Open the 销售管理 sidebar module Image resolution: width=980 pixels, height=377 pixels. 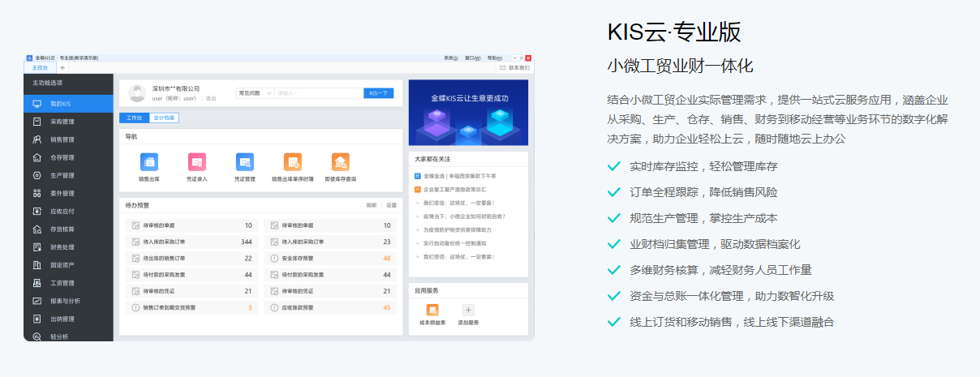(68, 139)
